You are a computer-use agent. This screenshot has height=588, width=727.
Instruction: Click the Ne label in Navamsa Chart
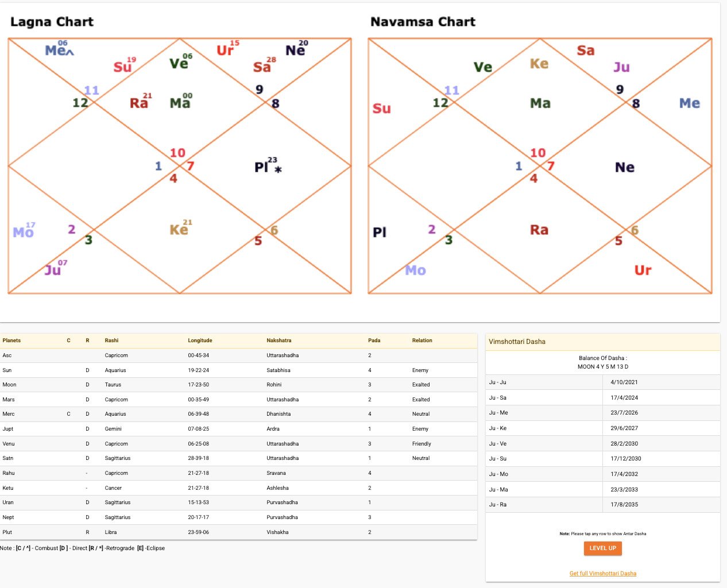coord(624,167)
